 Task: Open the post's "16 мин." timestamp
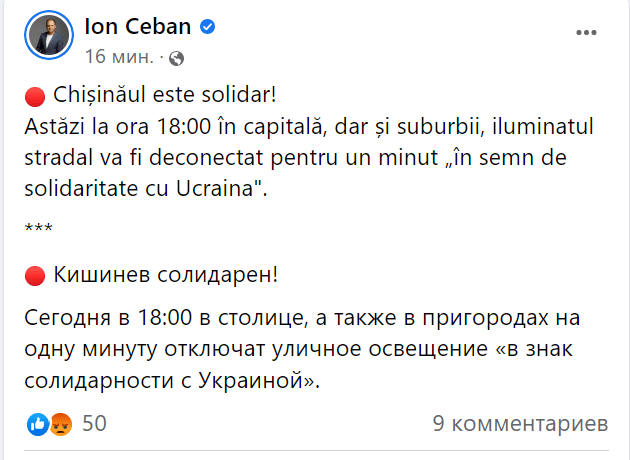coord(119,53)
